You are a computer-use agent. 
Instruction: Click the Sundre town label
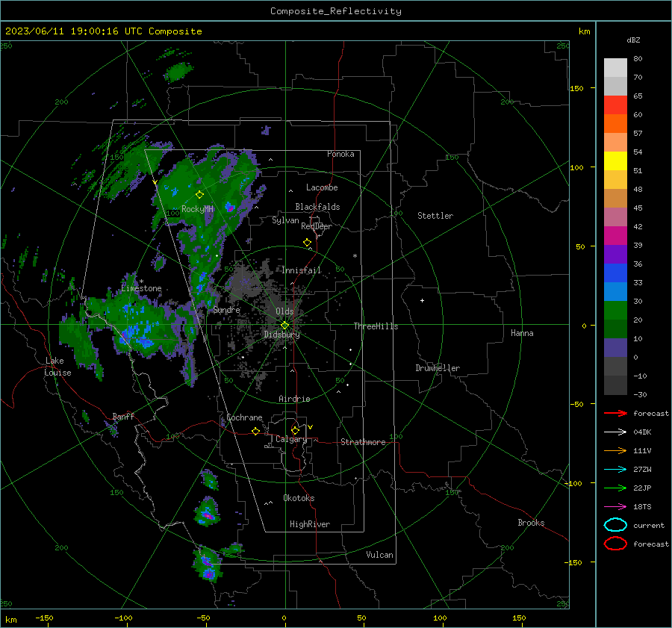(226, 309)
